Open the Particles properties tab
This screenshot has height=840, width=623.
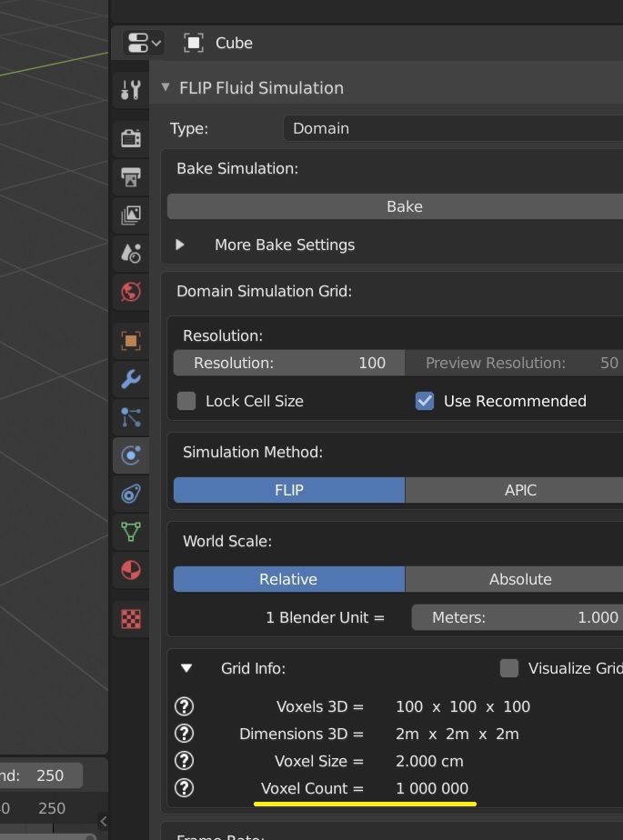130,418
